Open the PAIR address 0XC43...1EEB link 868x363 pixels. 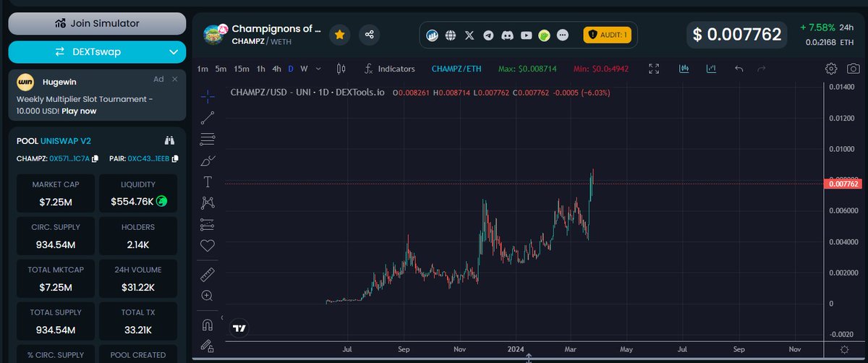point(149,158)
